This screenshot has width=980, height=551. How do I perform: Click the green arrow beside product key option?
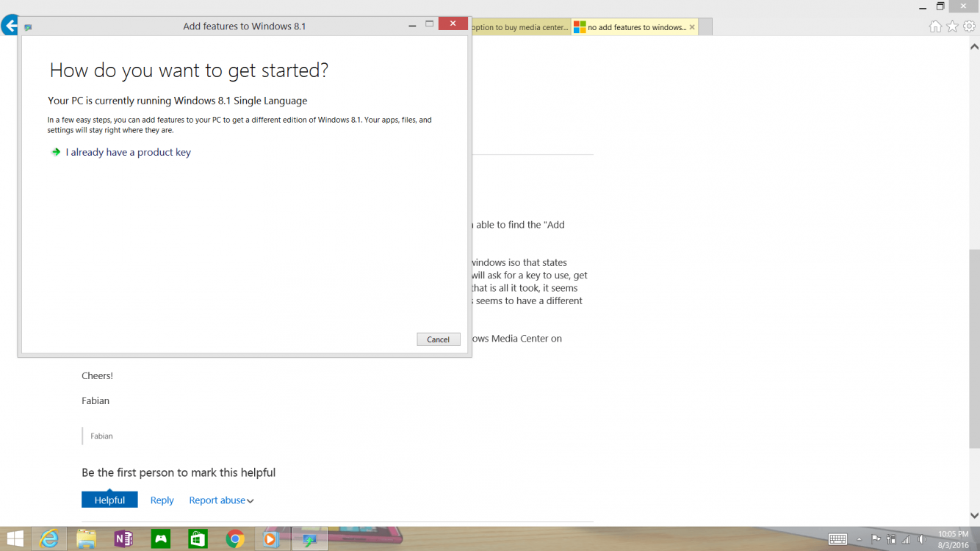[x=55, y=152]
